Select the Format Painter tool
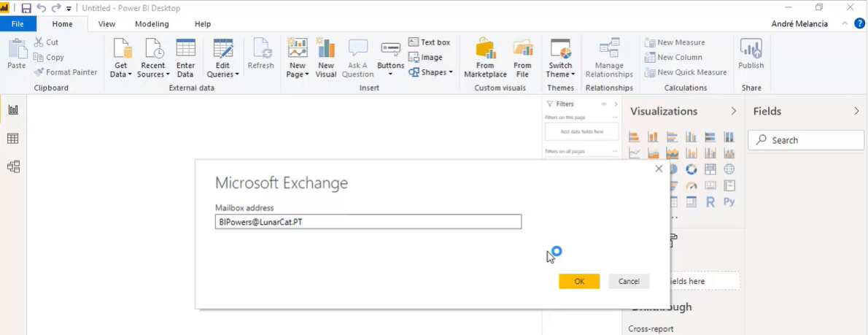The height and width of the screenshot is (335, 868). point(66,72)
